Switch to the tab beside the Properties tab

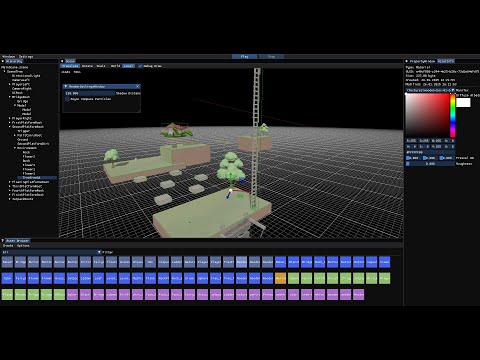coord(446,61)
